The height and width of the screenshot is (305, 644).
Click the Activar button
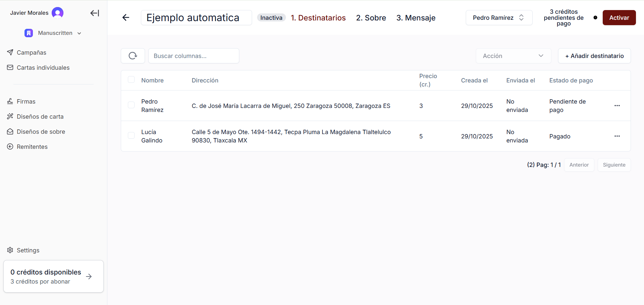click(619, 17)
